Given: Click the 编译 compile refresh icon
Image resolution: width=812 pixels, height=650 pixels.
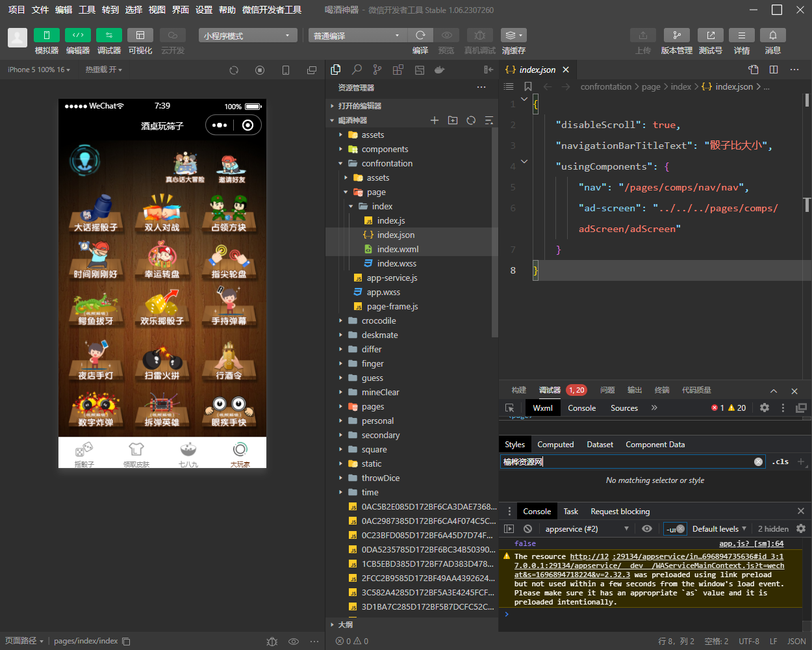Looking at the screenshot, I should point(420,35).
